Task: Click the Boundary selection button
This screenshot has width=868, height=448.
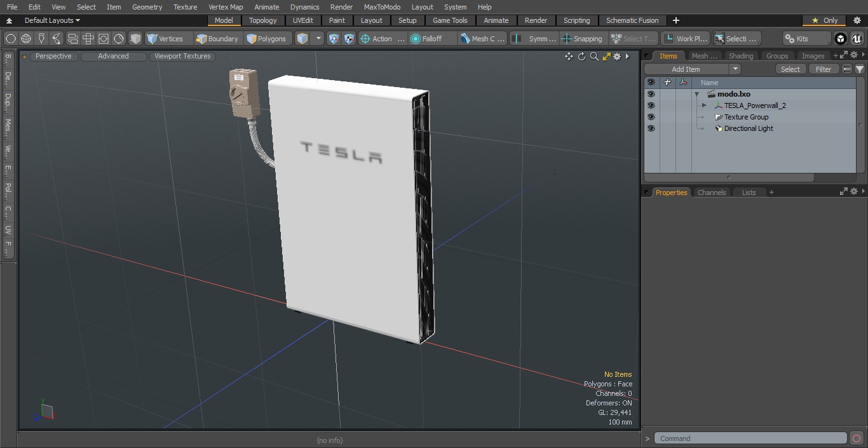Action: (217, 39)
